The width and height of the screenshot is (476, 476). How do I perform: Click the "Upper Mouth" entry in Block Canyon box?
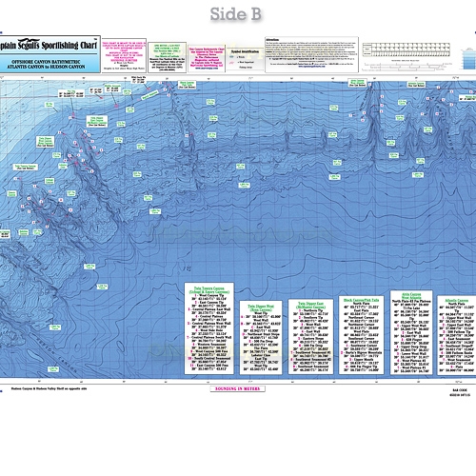(x=361, y=360)
